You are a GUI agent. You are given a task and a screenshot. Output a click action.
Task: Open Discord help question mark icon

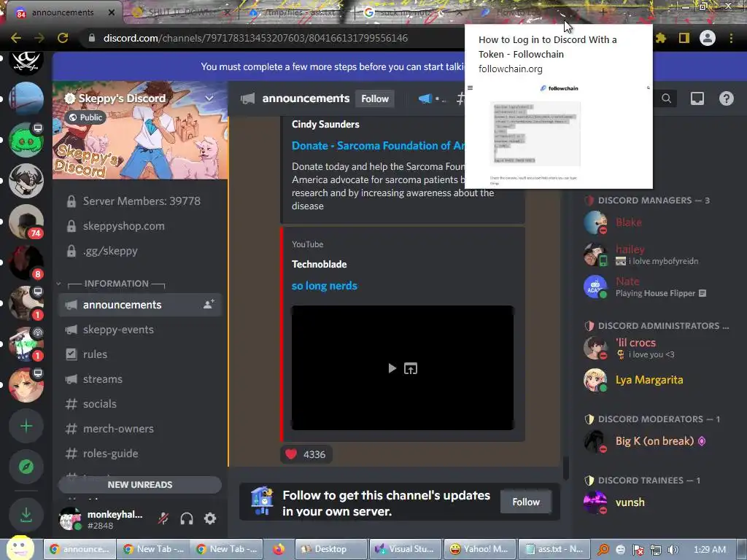tap(727, 98)
